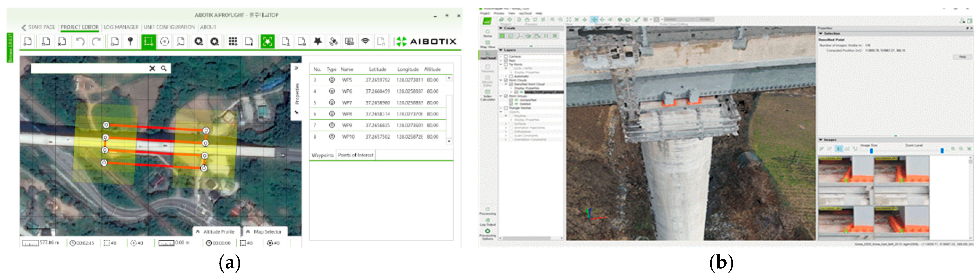Click the grid pattern toolbar icon

[233, 41]
